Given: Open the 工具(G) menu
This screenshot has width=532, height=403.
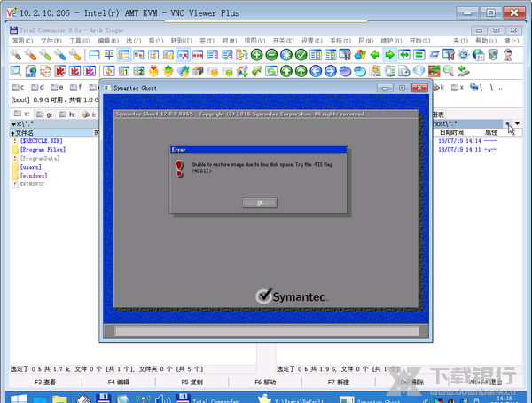Looking at the screenshot, I should tap(80, 41).
